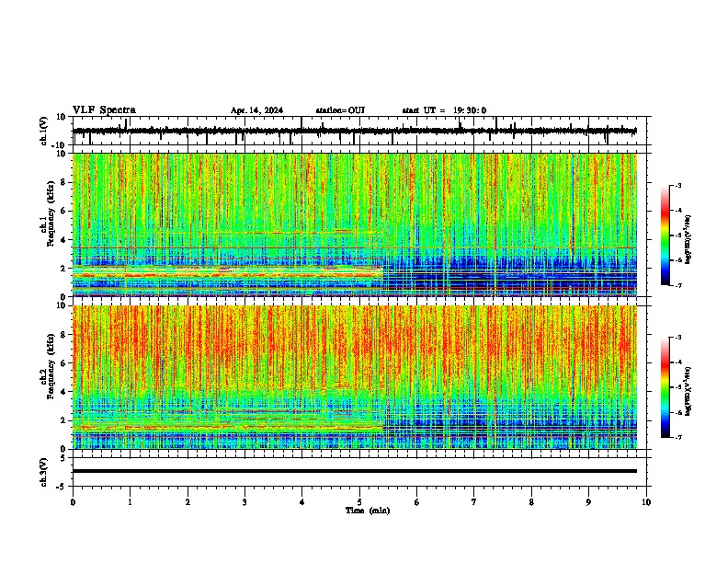Image resolution: width=728 pixels, height=563 pixels.
Task: Click the ch.2 colorbar 'log(PSD)(V²/Hz)' label
Action: pyautogui.click(x=688, y=392)
